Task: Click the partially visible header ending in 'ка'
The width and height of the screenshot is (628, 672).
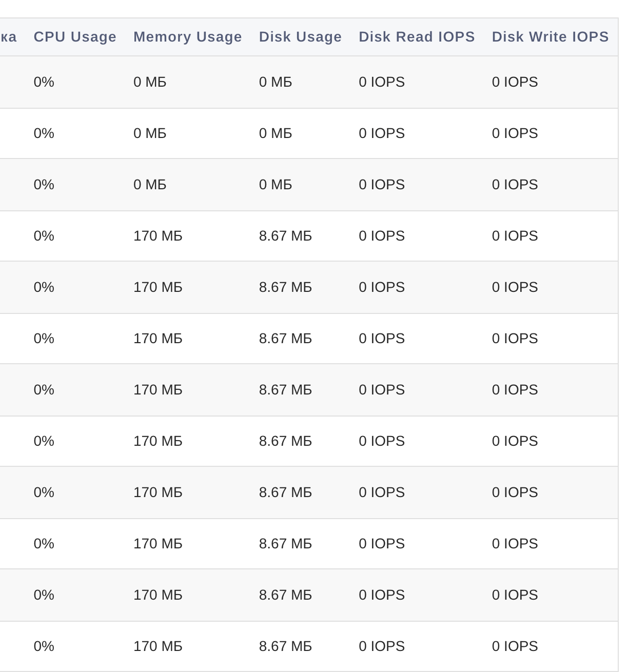Action: 9,37
